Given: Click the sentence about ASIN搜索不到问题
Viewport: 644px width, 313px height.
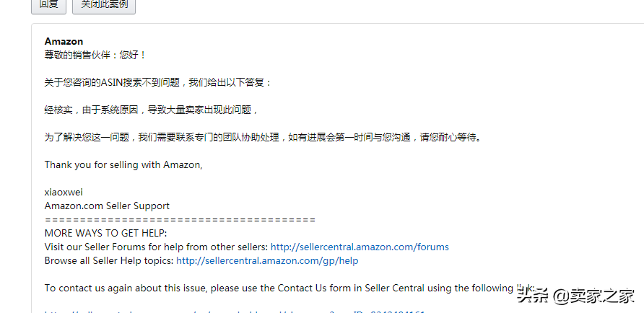Looking at the screenshot, I should pyautogui.click(x=157, y=82).
